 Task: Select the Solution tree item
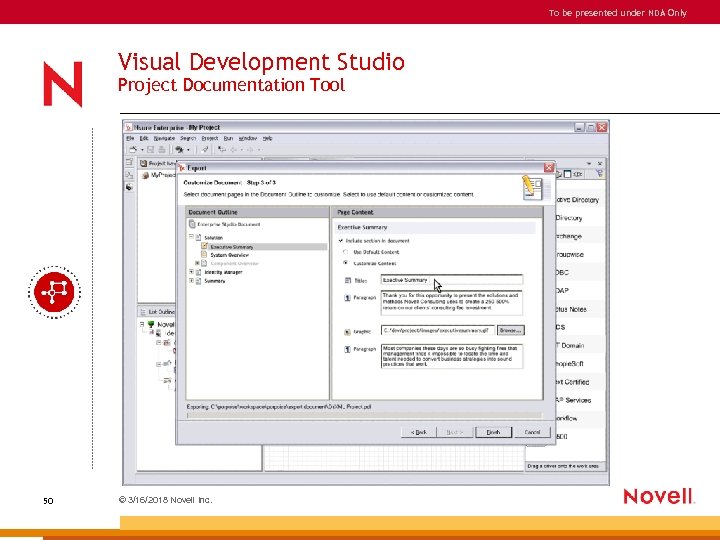(214, 238)
